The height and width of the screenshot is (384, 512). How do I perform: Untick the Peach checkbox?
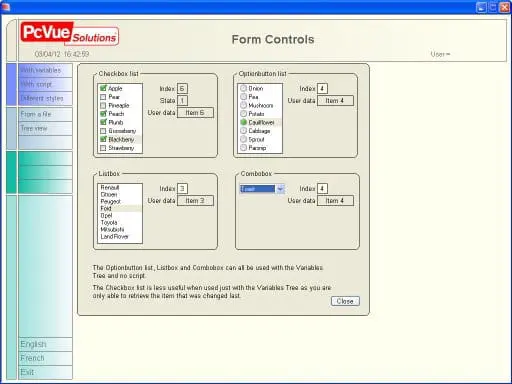tap(103, 114)
